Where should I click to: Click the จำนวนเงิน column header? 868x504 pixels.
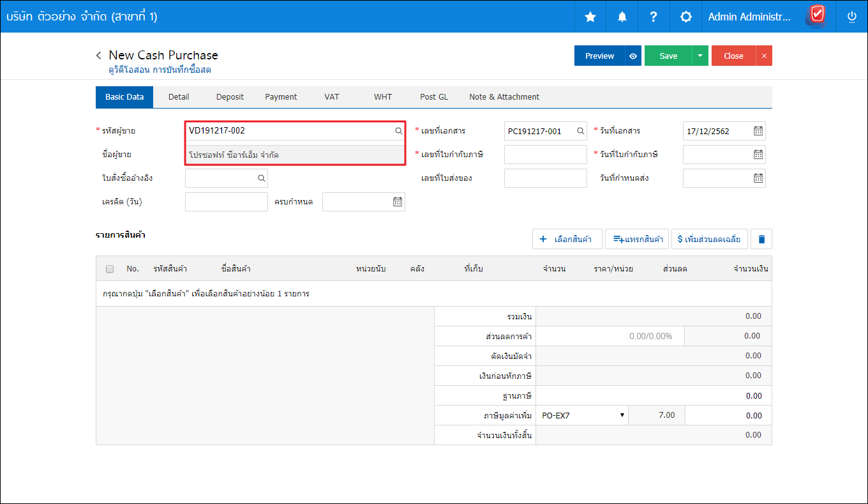(751, 269)
